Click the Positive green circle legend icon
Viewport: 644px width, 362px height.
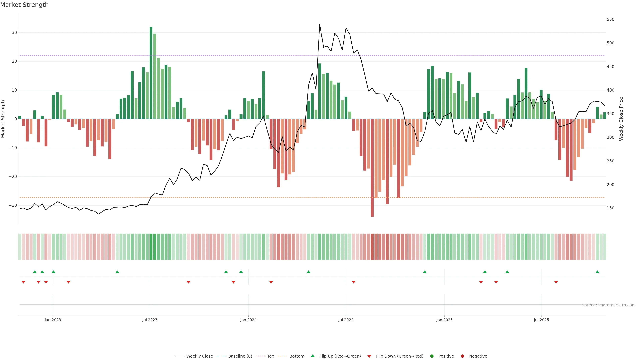432,356
